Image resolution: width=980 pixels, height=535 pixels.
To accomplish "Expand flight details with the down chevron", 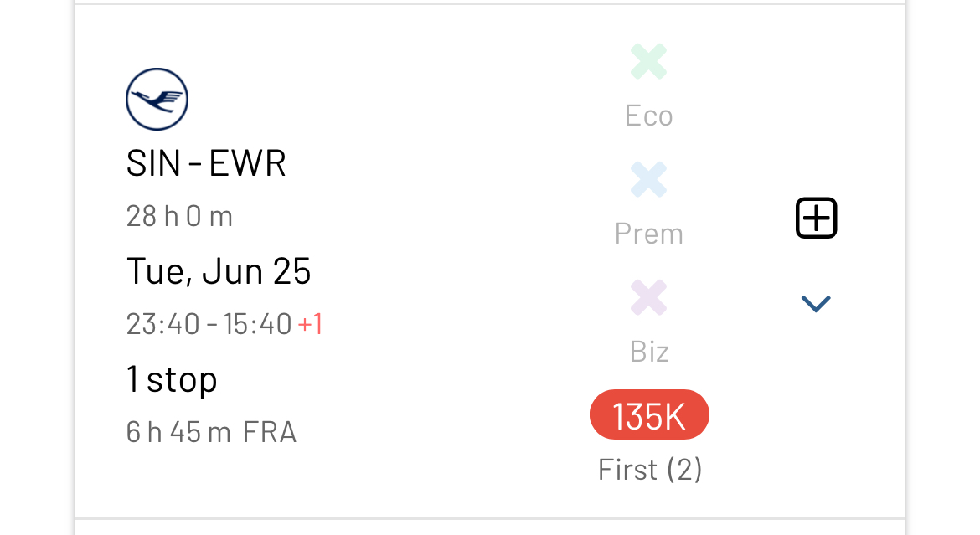I will tap(816, 304).
